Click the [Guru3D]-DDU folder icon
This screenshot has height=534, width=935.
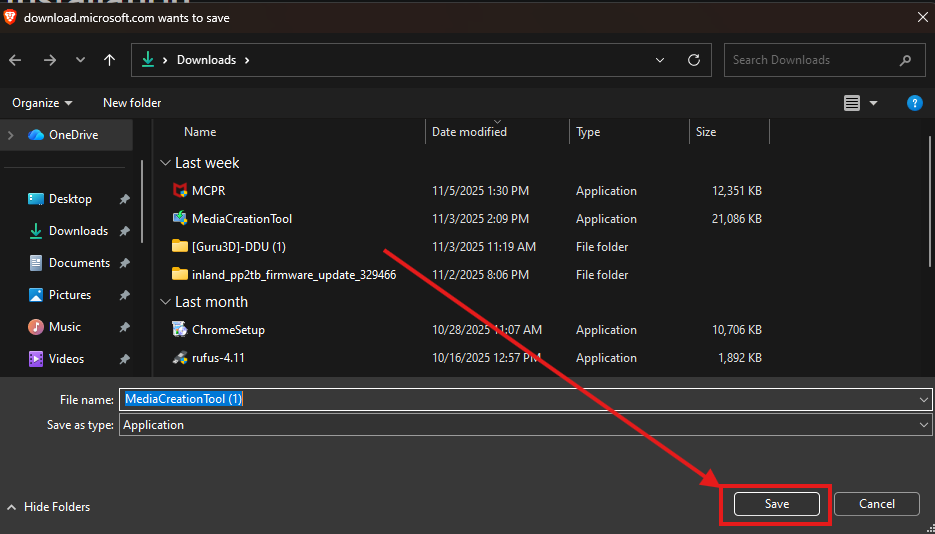tap(179, 246)
